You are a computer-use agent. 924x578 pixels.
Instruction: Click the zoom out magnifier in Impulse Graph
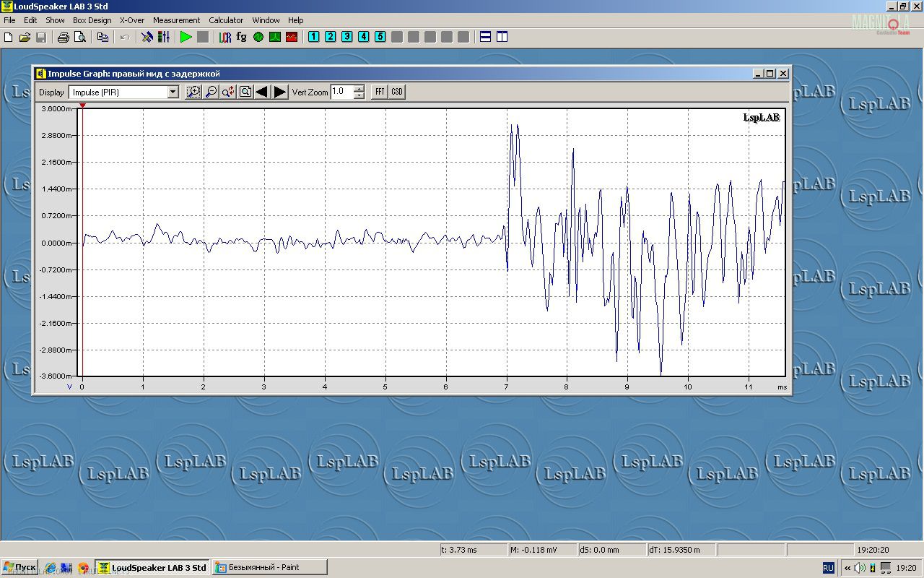coord(211,92)
